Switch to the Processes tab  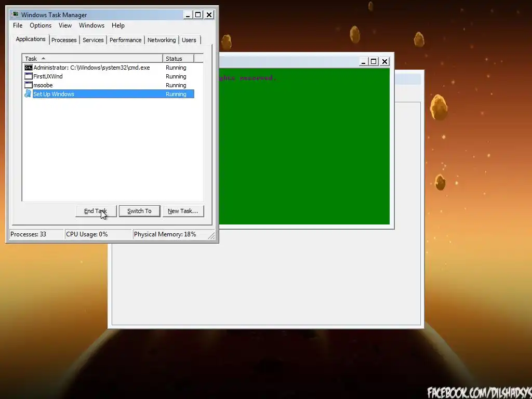pos(64,40)
